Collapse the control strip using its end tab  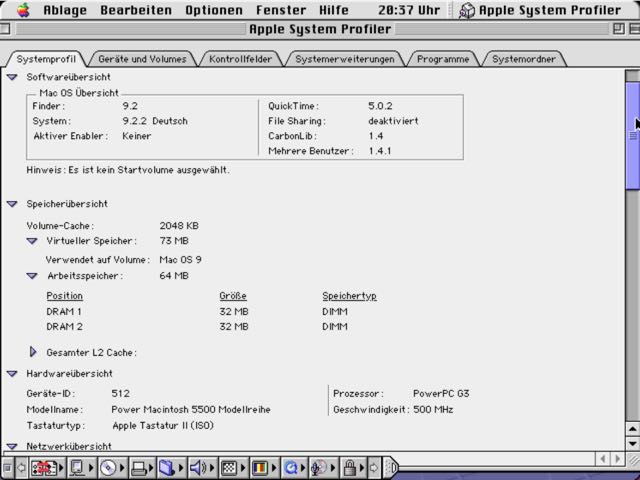pyautogui.click(x=390, y=468)
